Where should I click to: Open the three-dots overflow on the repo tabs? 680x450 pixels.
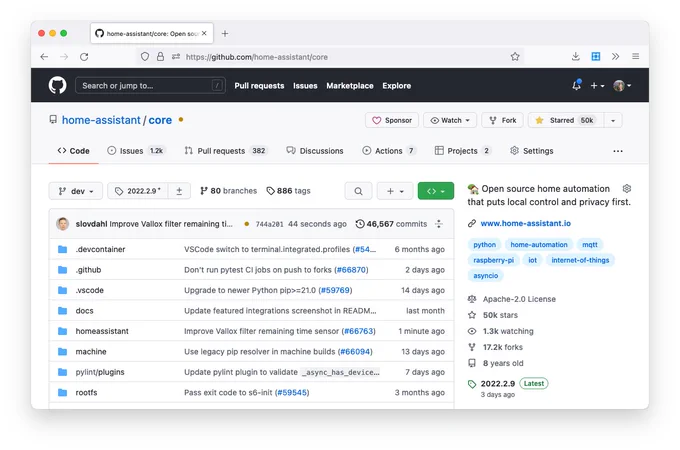point(618,151)
